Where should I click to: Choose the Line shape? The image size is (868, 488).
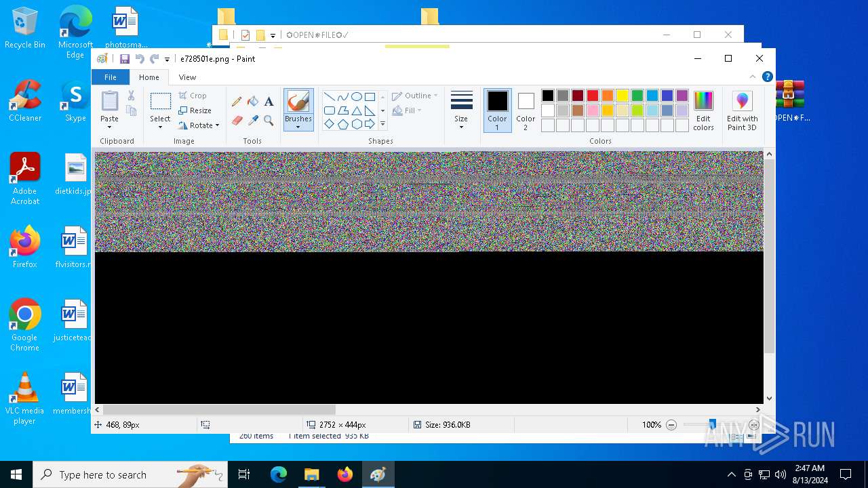(x=329, y=97)
